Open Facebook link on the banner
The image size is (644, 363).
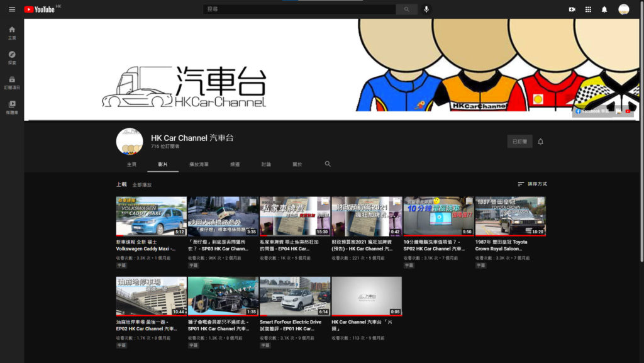click(x=592, y=111)
